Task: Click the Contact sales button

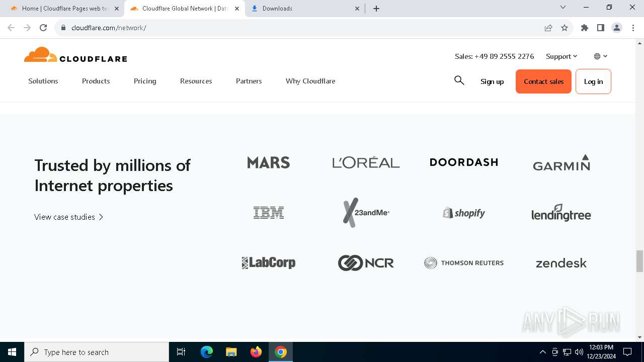Action: coord(543,81)
